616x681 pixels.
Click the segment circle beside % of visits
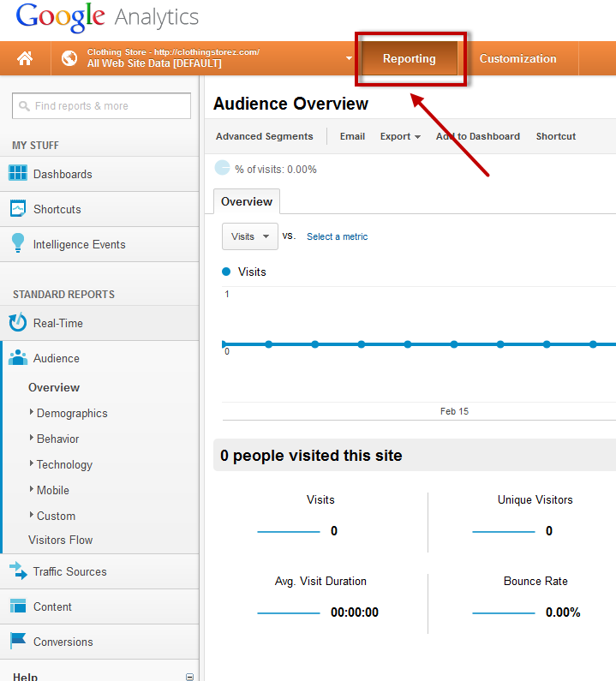(222, 169)
